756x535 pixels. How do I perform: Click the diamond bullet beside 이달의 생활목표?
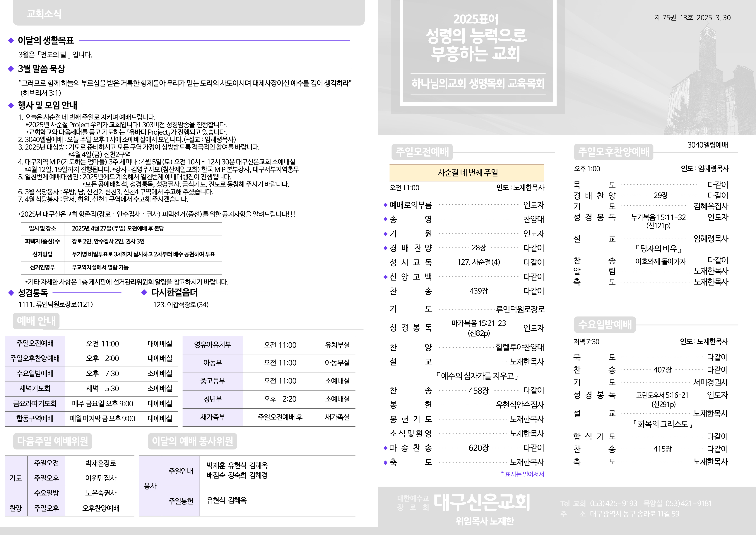click(x=11, y=40)
